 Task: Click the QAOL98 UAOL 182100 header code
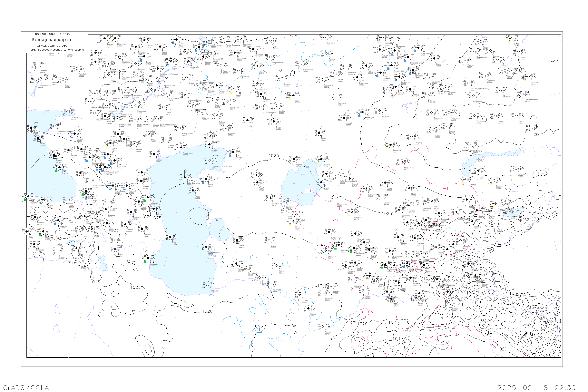[53, 34]
